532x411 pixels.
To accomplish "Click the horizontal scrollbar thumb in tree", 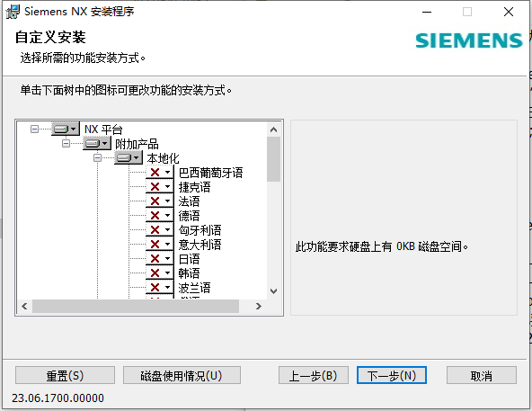I will point(136,306).
